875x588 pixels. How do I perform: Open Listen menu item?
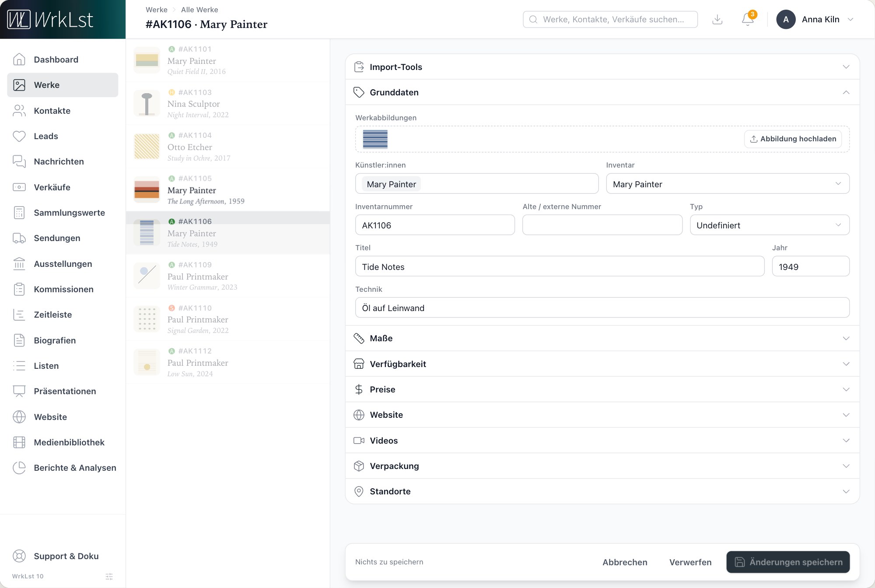coord(63,366)
